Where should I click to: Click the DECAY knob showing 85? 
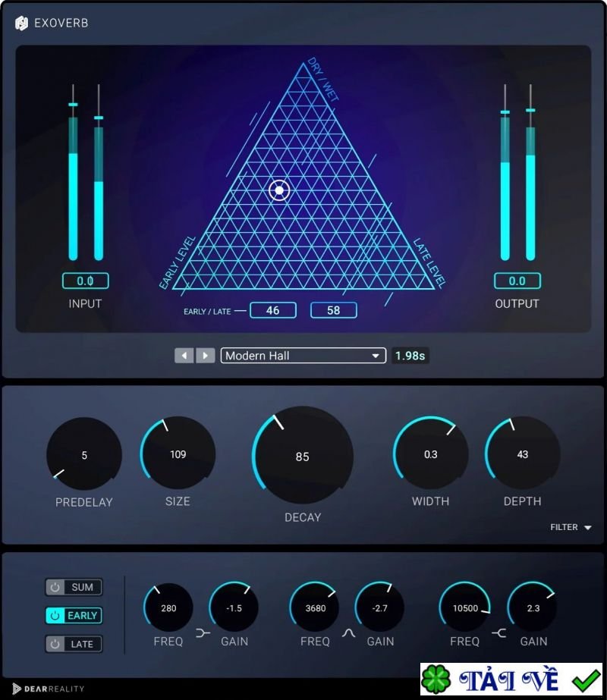pos(303,456)
